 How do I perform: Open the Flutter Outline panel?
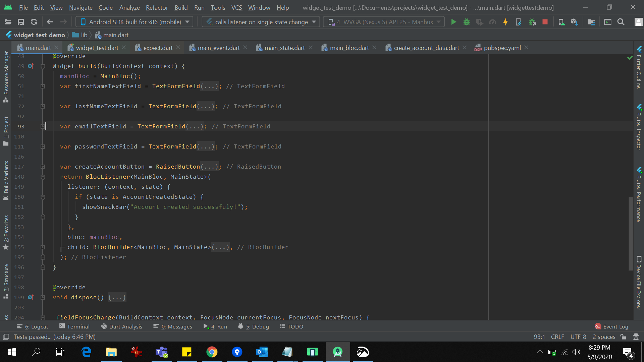(x=639, y=70)
